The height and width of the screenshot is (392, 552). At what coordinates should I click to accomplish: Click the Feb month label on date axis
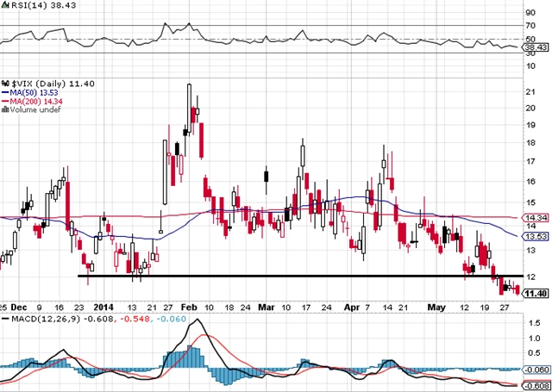[190, 308]
